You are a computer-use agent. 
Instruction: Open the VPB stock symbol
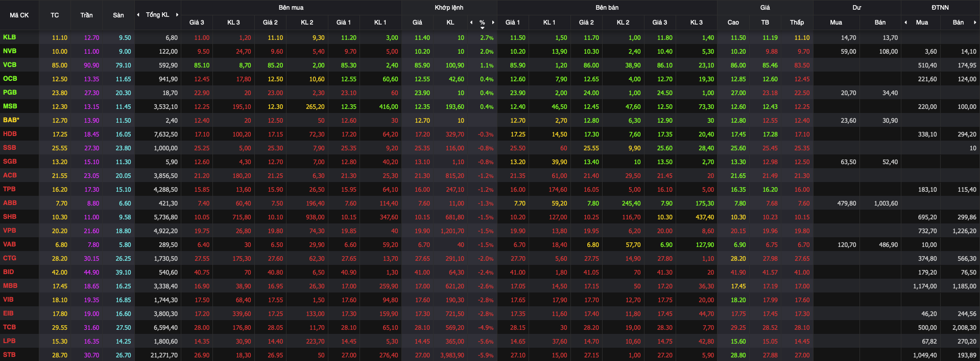[x=10, y=231]
